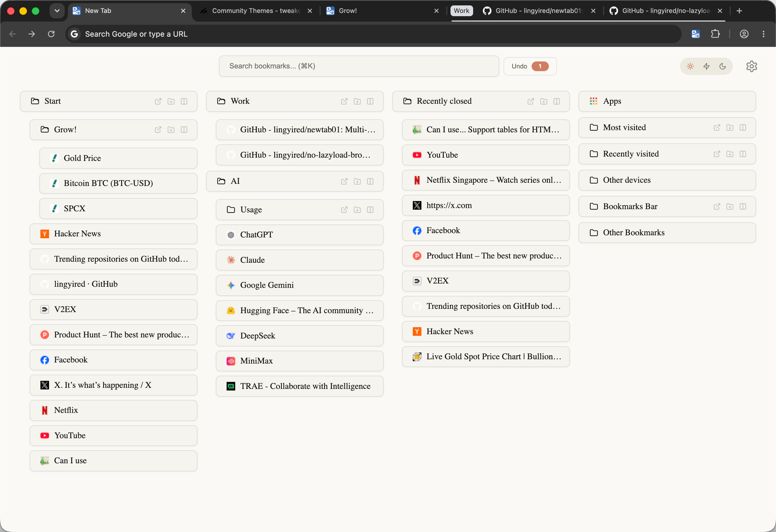Screen dimensions: 776x532
Task: Switch to the light theme sun toggle
Action: (x=690, y=66)
